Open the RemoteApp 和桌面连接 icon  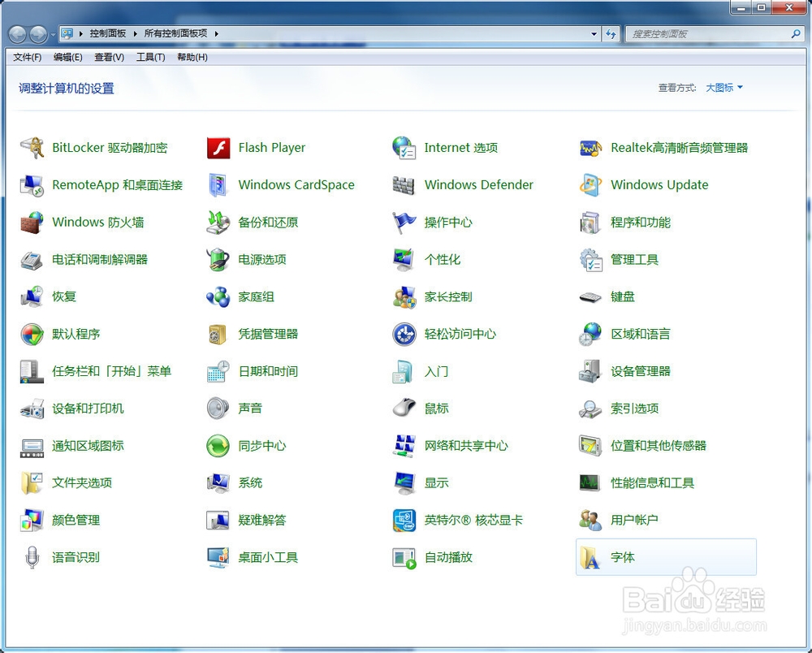[x=32, y=185]
